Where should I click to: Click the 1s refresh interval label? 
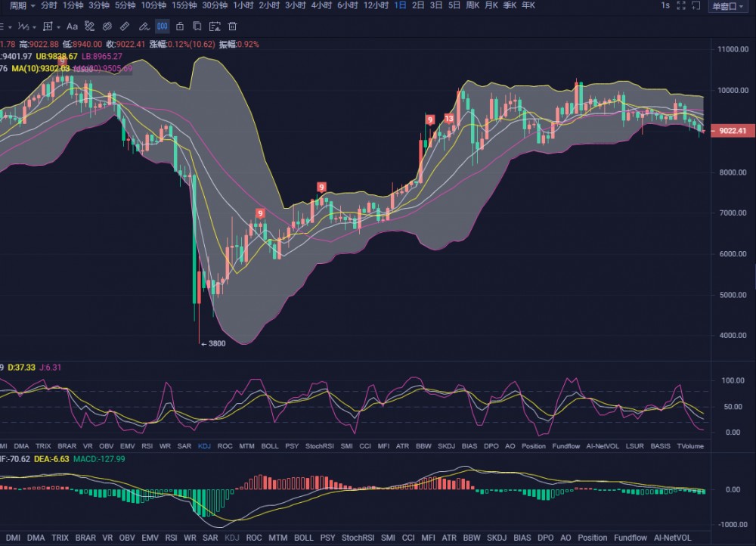(x=665, y=5)
